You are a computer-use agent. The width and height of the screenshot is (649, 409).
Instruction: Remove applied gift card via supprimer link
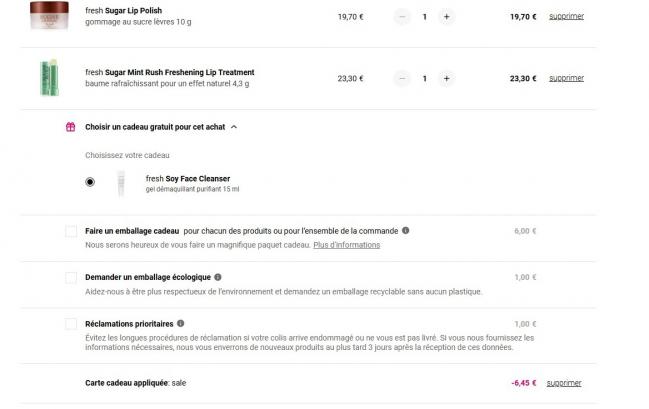coord(564,383)
